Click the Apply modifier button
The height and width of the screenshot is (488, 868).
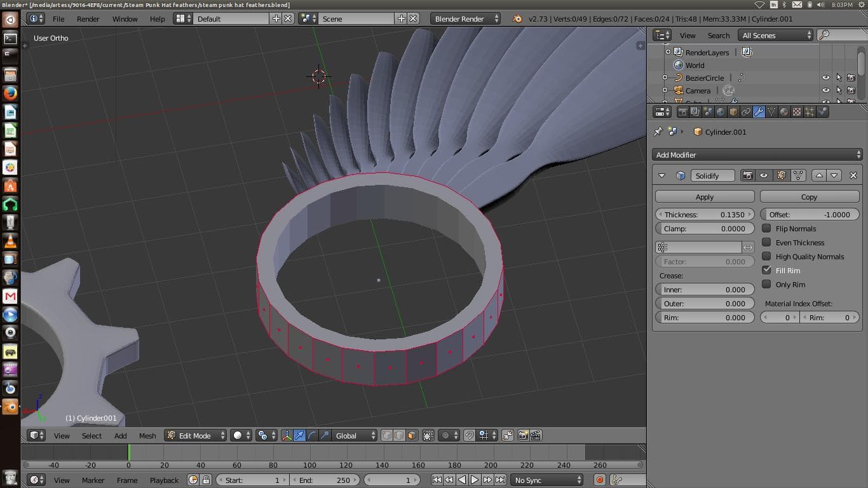tap(704, 197)
